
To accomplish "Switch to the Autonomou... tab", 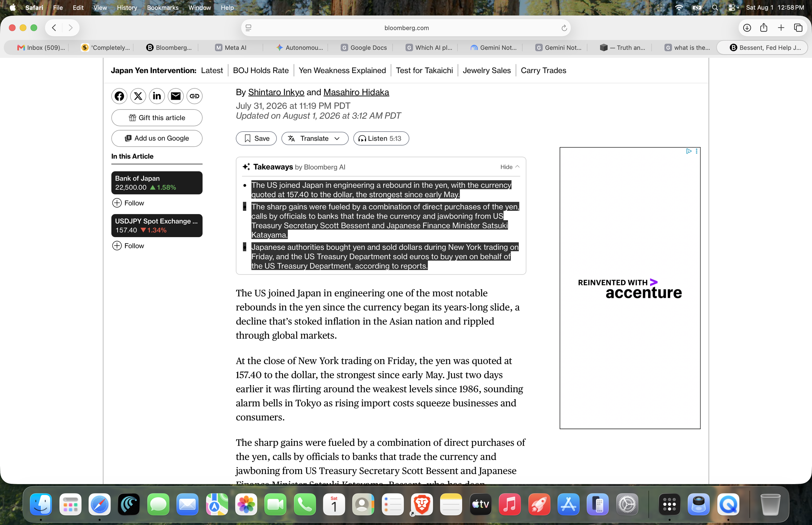I will tap(299, 48).
